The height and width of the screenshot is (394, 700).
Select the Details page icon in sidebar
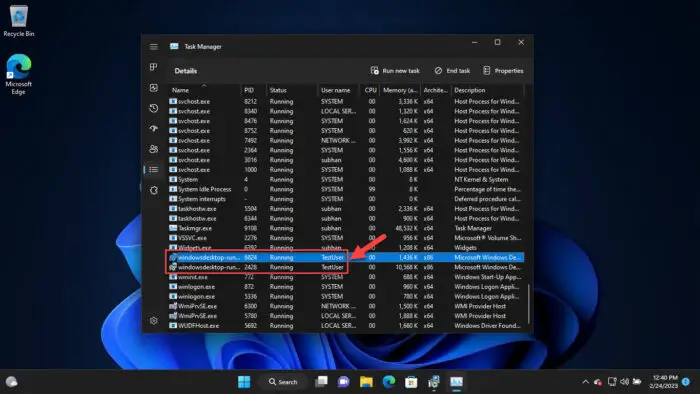point(154,170)
